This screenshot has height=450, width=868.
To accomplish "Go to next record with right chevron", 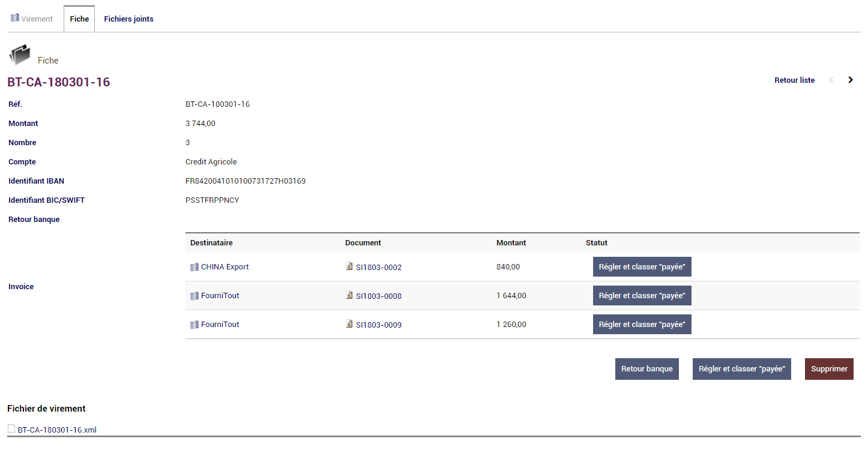I will coord(851,80).
